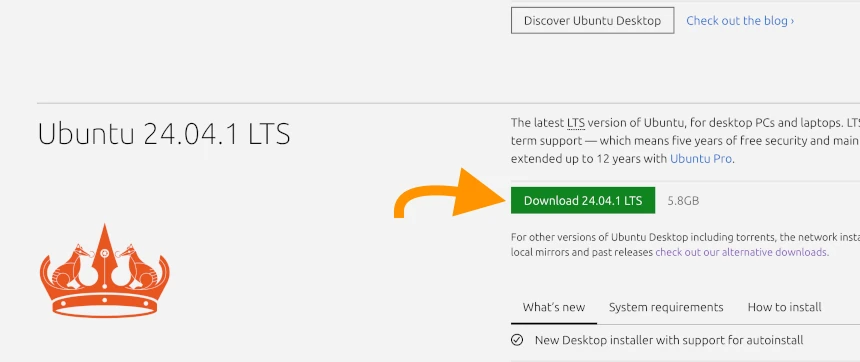Image resolution: width=860 pixels, height=362 pixels.
Task: Open the Ubuntu Pro link
Action: click(x=701, y=159)
